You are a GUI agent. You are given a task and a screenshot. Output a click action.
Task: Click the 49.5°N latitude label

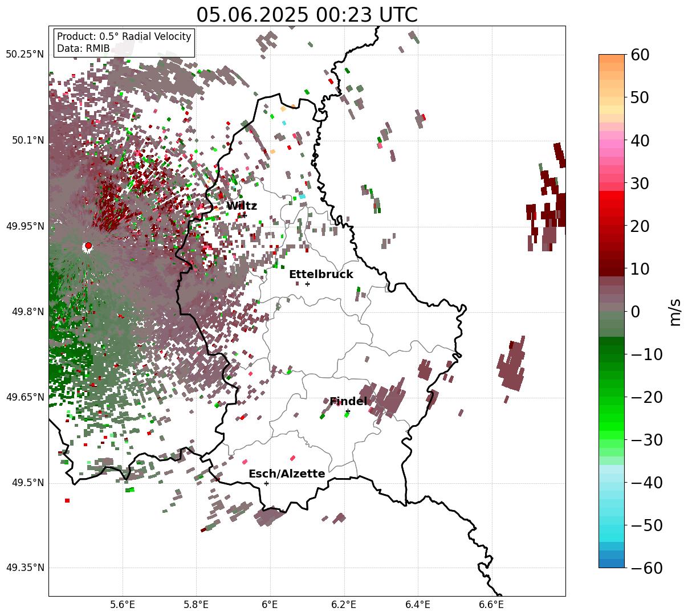(x=27, y=483)
